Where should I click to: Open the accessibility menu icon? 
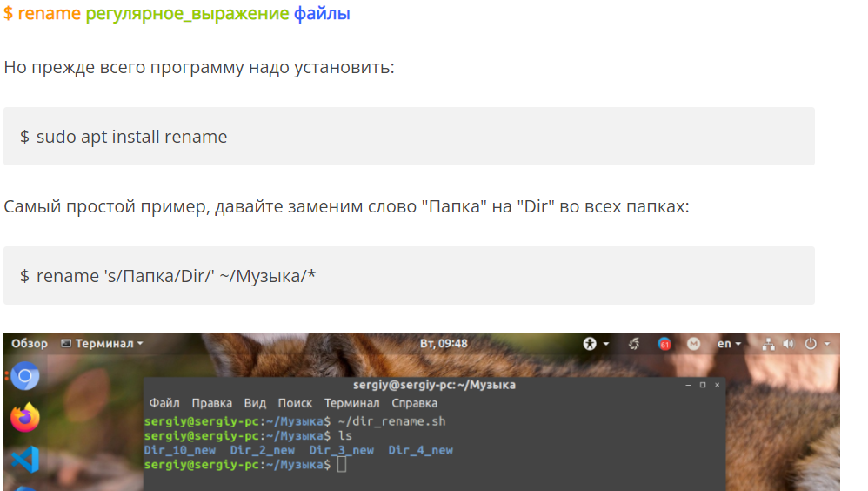pos(590,344)
